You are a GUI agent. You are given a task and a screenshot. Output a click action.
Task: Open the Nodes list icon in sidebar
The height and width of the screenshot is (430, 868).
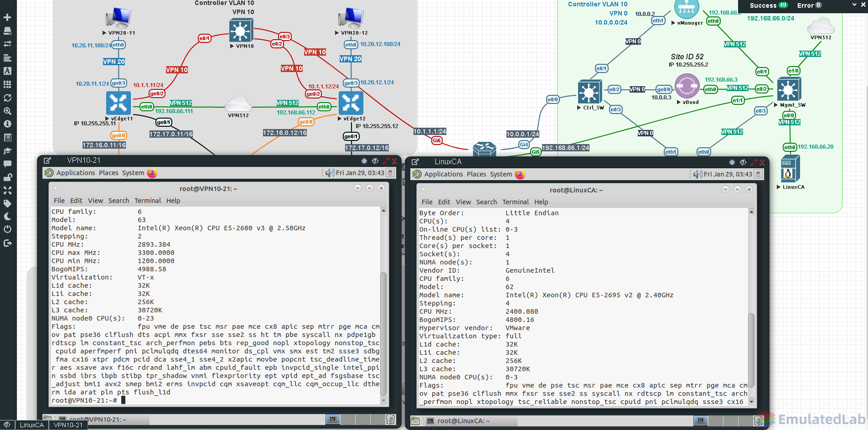pos(7,31)
